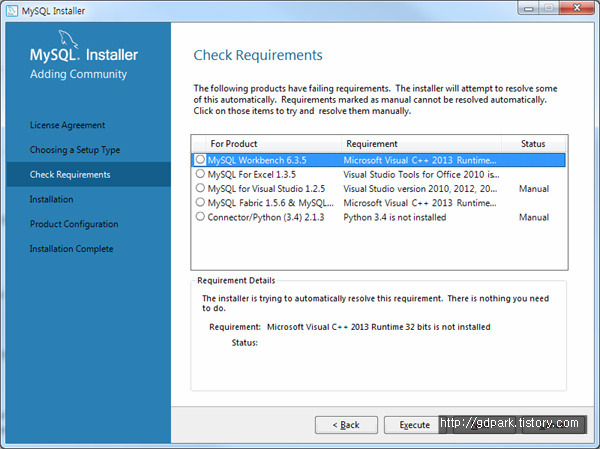Click Manual status for MySQL for Visual Studio

(534, 189)
